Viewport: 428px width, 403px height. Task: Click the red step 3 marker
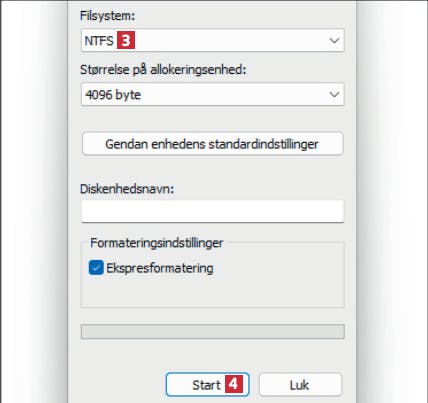(126, 40)
